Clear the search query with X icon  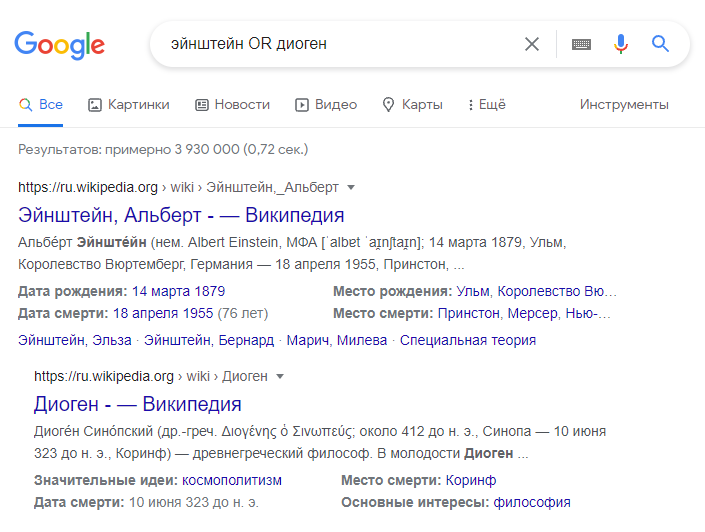click(531, 44)
